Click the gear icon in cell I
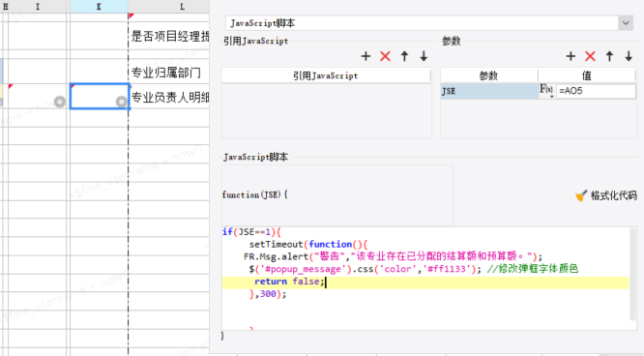This screenshot has height=356, width=644. point(60,102)
